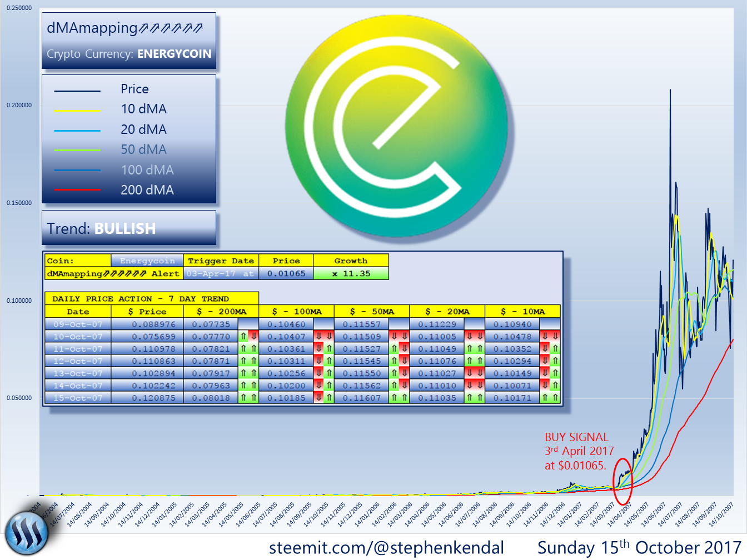
Task: Select the '03-Apr-17 at' trigger date cell
Action: click(x=221, y=273)
